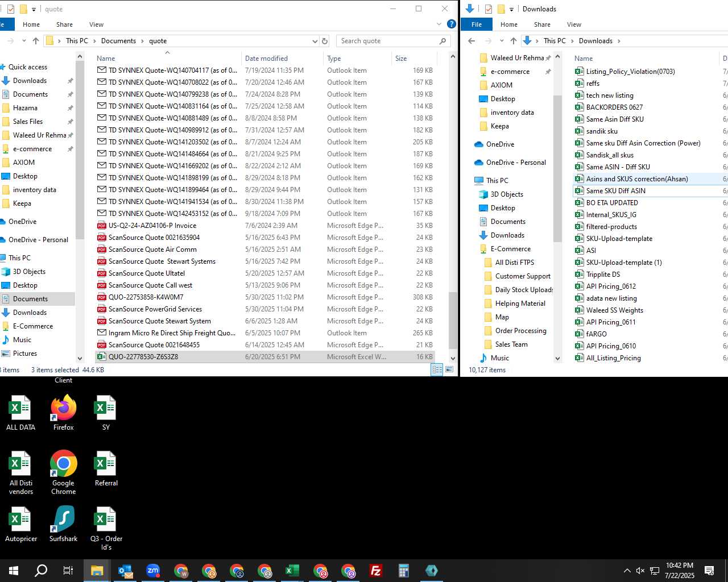Switch quote window to large icons view
Image resolution: width=728 pixels, height=582 pixels.
449,369
